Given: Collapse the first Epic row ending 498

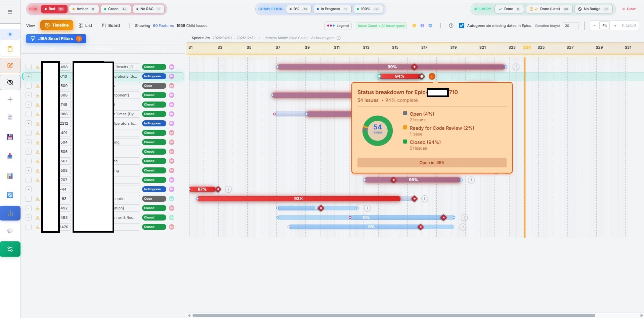Looking at the screenshot, I should [x=29, y=67].
